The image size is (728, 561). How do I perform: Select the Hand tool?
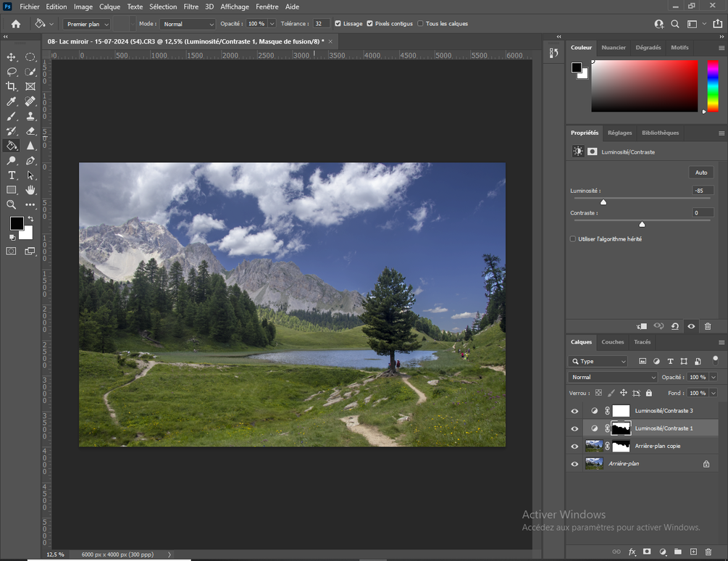click(30, 190)
